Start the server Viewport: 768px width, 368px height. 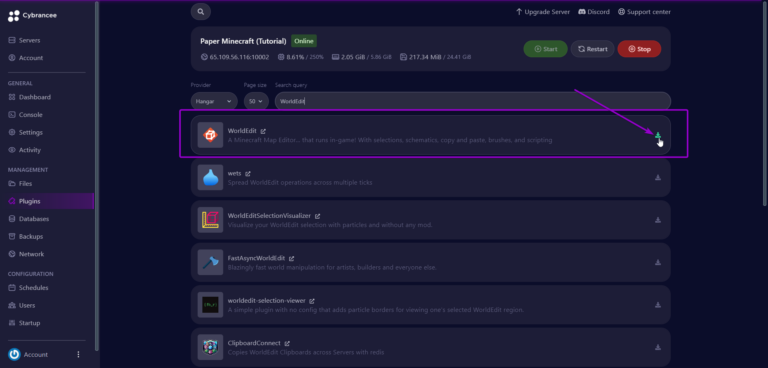click(x=546, y=49)
